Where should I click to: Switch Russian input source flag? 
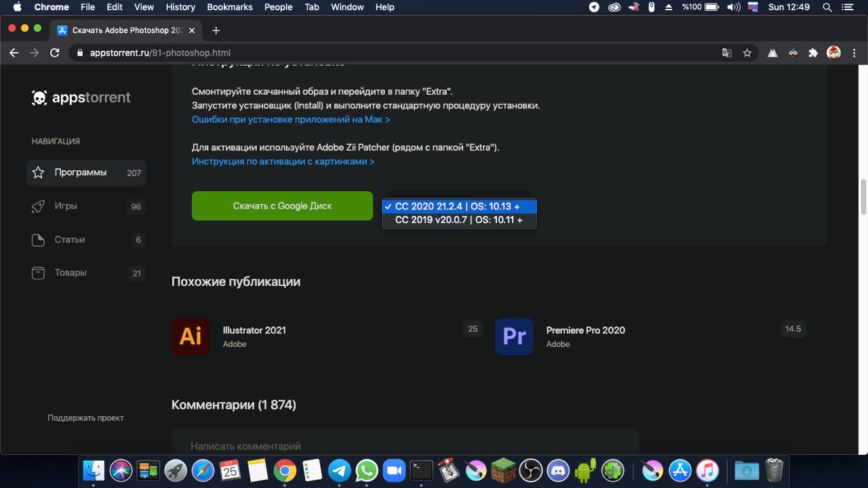tap(753, 7)
